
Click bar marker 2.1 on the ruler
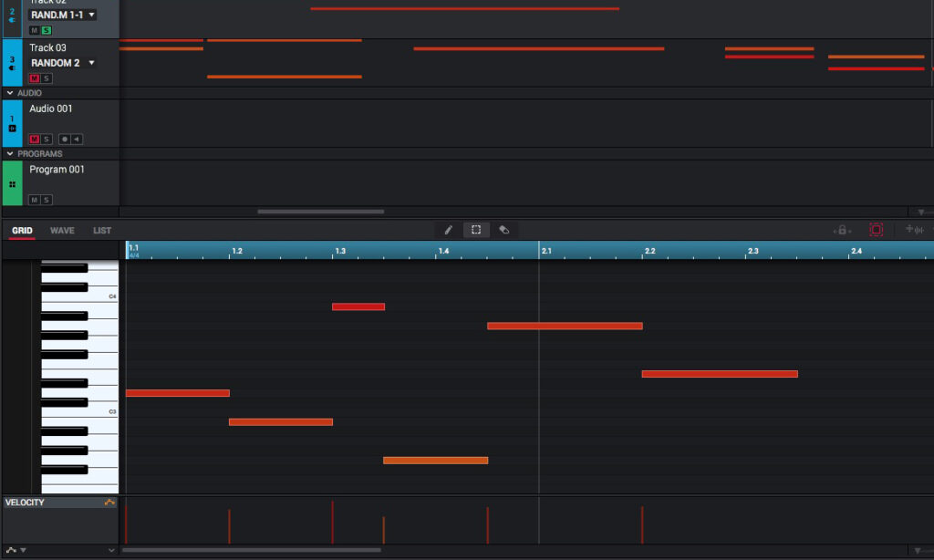point(546,251)
